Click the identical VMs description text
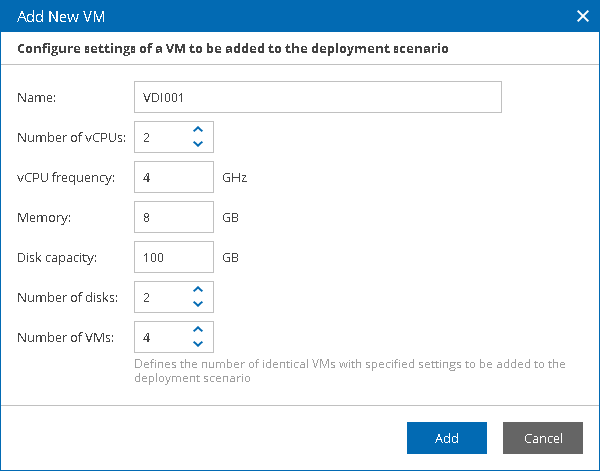 (349, 371)
